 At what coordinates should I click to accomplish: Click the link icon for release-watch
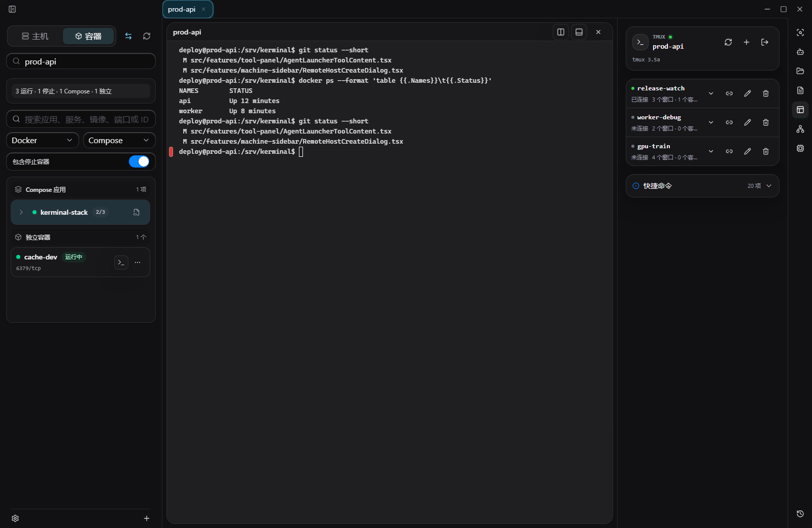(x=729, y=93)
